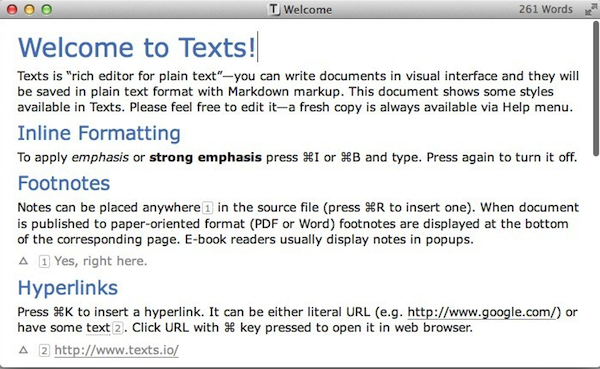
Task: Click the vertical scrollbar thumb
Action: [x=595, y=89]
